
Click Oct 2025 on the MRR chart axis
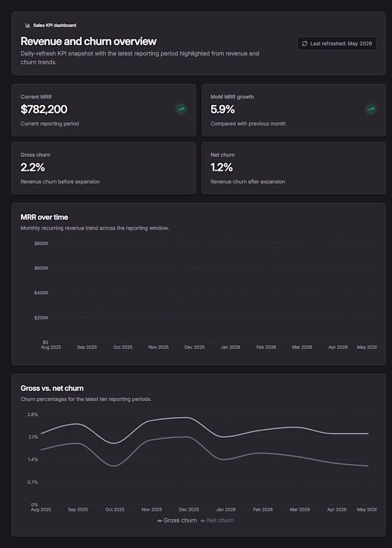click(123, 347)
